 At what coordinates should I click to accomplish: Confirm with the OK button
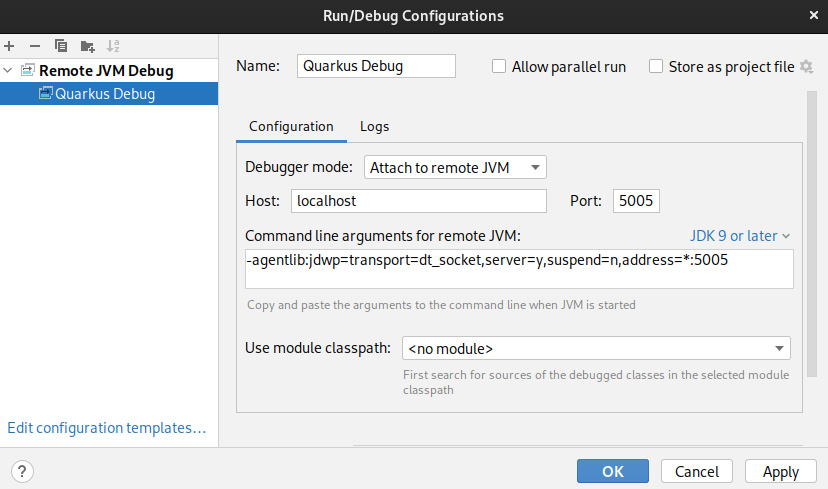613,471
